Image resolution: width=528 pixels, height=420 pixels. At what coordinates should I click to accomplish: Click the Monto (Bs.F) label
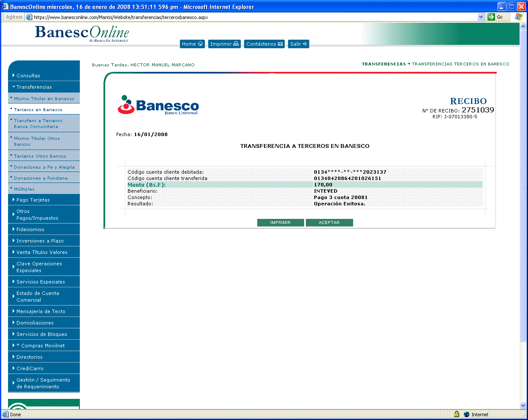click(147, 185)
